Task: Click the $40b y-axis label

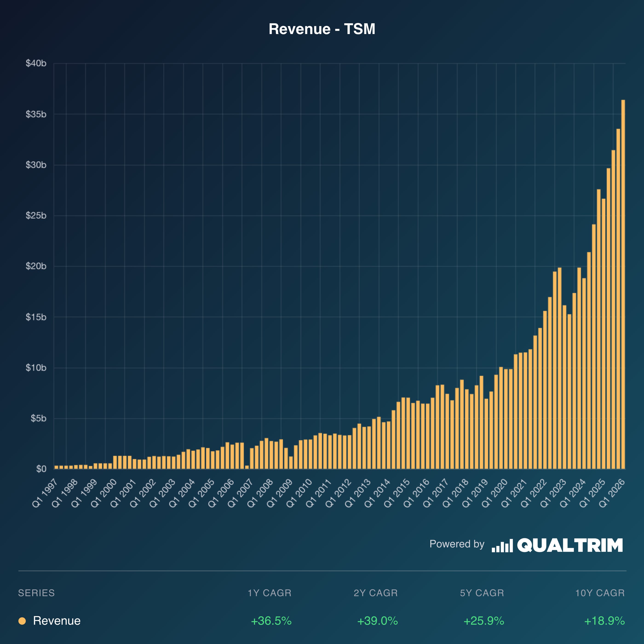Action: pyautogui.click(x=36, y=63)
